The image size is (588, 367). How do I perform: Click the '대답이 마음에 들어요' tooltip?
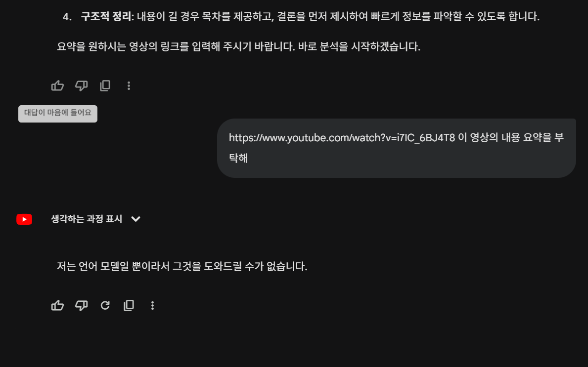pyautogui.click(x=58, y=113)
